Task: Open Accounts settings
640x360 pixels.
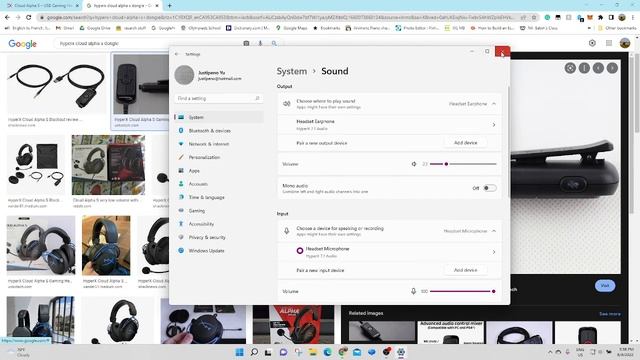Action: coord(219,184)
